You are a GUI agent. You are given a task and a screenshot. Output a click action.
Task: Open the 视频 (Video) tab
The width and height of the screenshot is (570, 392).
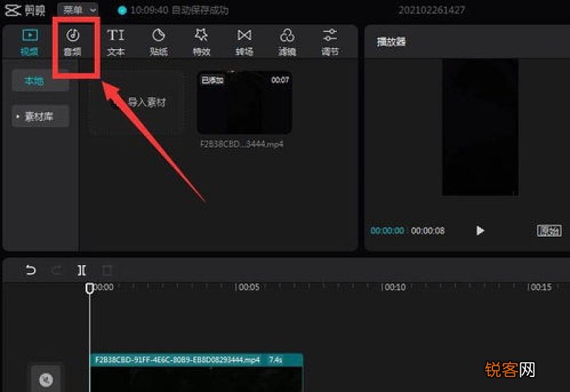(29, 43)
